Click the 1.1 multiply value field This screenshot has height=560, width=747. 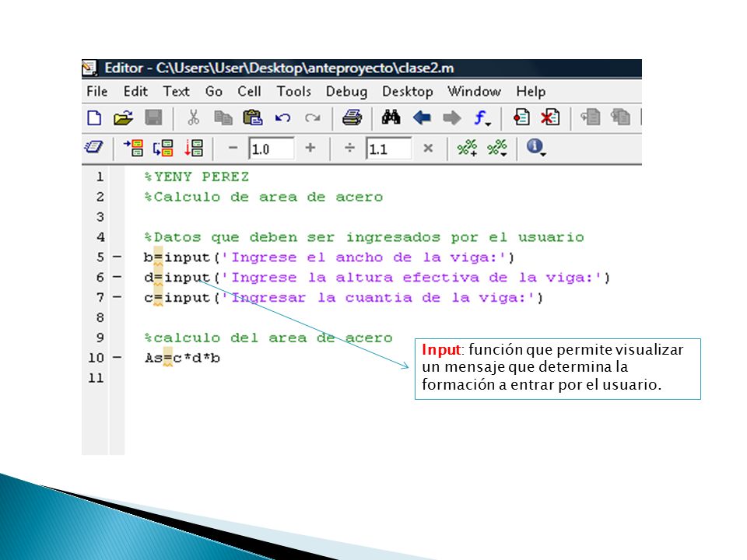tap(388, 149)
